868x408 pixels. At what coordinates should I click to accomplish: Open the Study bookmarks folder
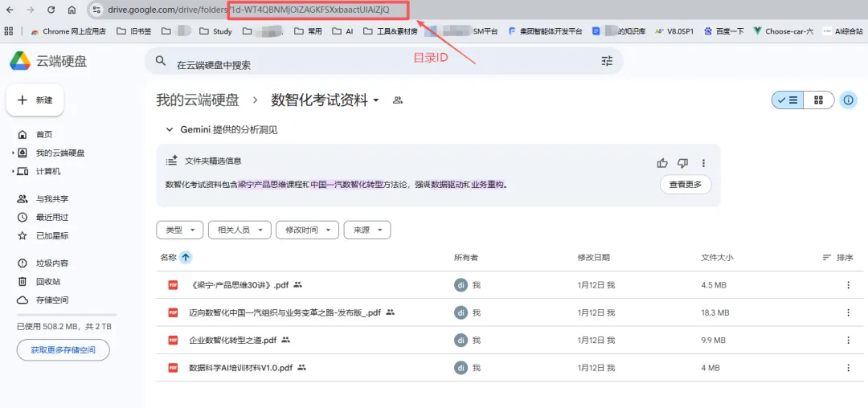(x=216, y=31)
